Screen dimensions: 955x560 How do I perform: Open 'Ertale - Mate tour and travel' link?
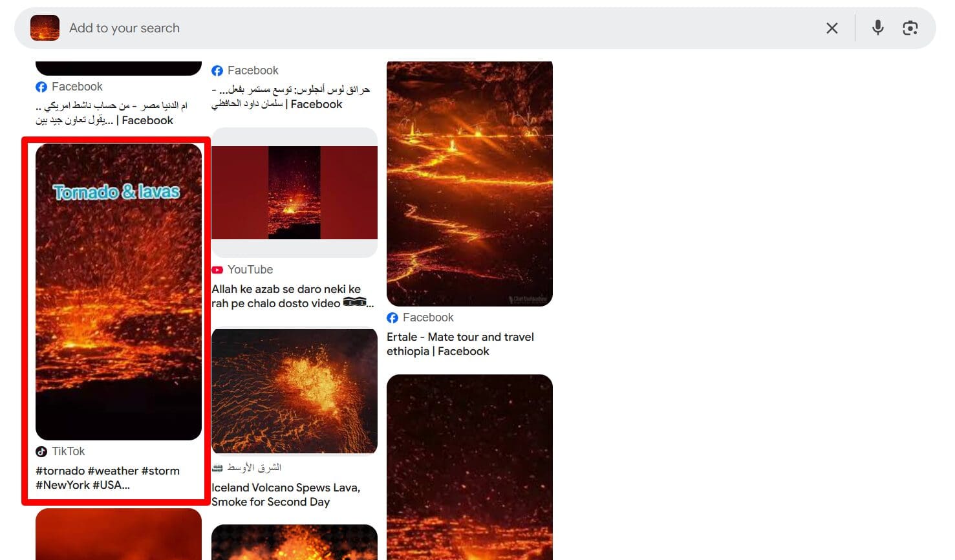[x=460, y=344]
